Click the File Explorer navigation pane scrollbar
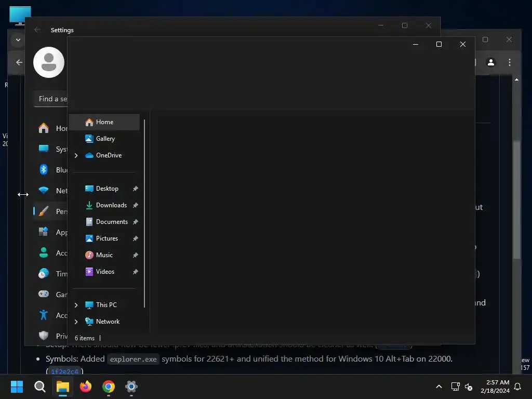Image resolution: width=532 pixels, height=399 pixels. (144, 214)
